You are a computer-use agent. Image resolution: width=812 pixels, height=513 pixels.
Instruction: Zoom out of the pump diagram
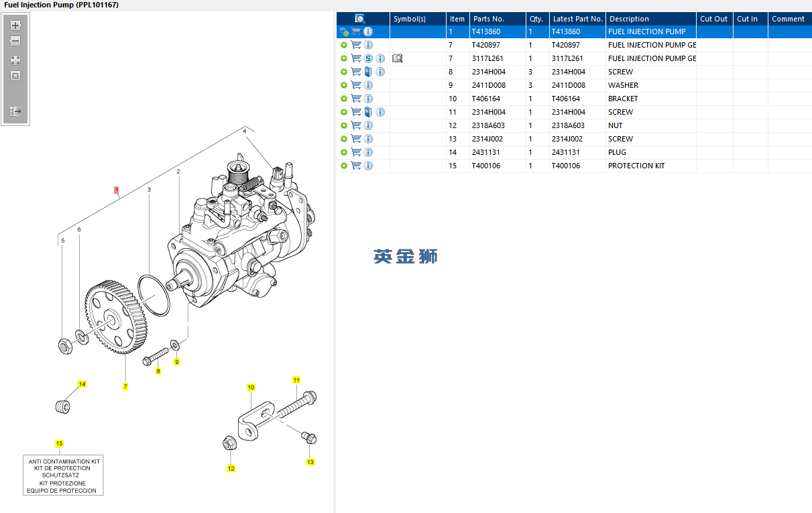coord(15,41)
